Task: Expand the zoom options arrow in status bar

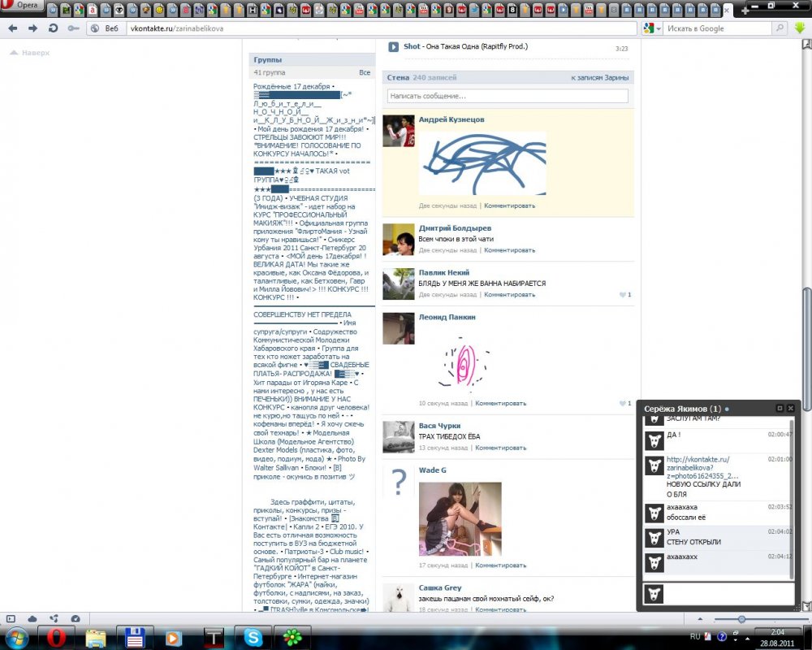Action: point(700,619)
